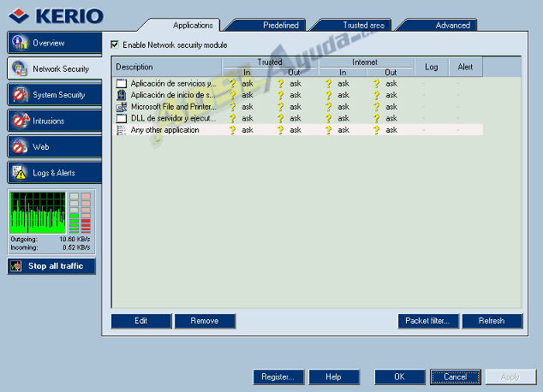Image resolution: width=543 pixels, height=392 pixels.
Task: Click Outgoing 10.60 KB/s value
Action: (x=75, y=239)
